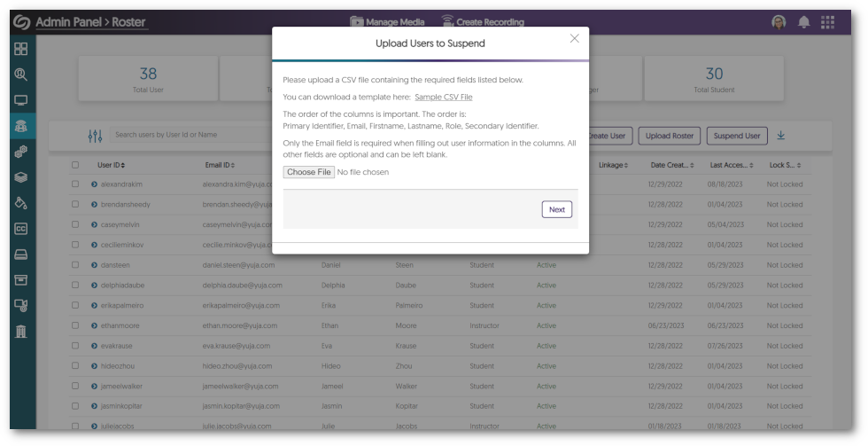Open the paint bucket branding icon

pyautogui.click(x=21, y=203)
